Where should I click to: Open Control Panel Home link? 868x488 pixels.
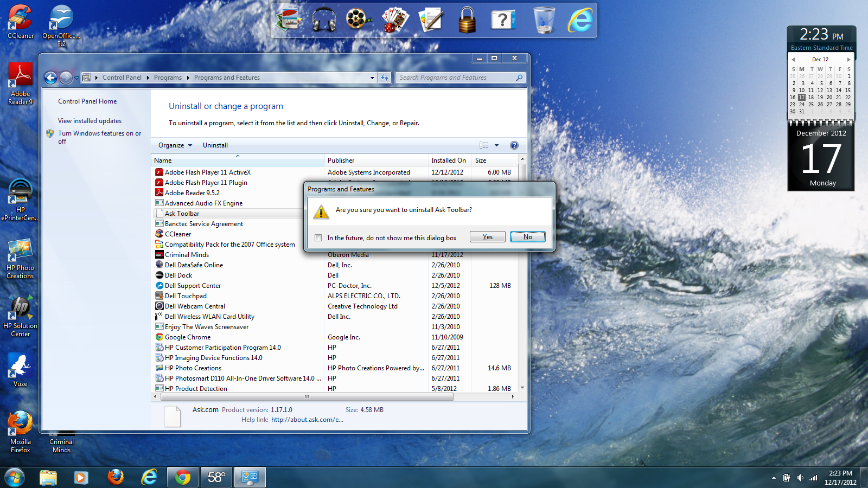tap(87, 101)
